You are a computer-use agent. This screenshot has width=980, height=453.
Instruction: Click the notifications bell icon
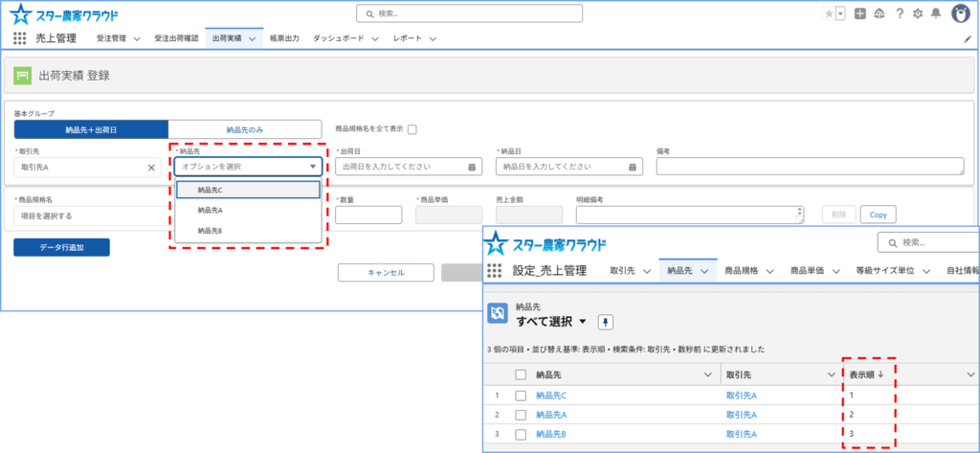click(x=935, y=13)
